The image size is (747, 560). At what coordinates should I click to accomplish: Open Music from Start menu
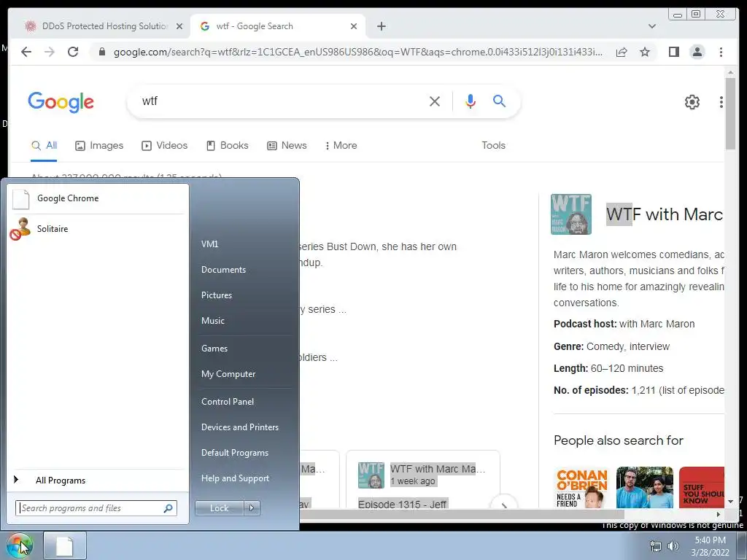pos(212,321)
